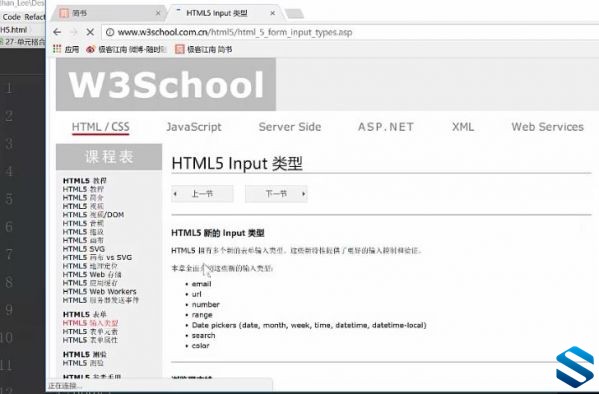Click the W3School logo banner

(166, 84)
